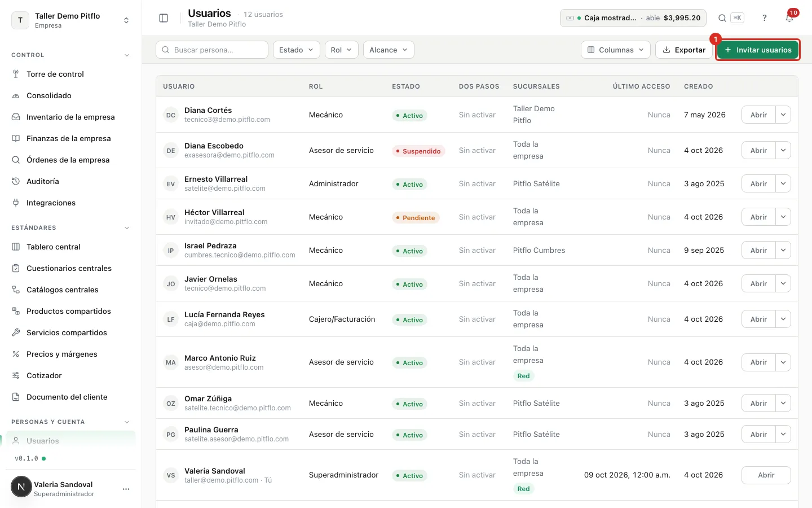The height and width of the screenshot is (508, 812).
Task: Open the Alcance filter dropdown
Action: 389,50
